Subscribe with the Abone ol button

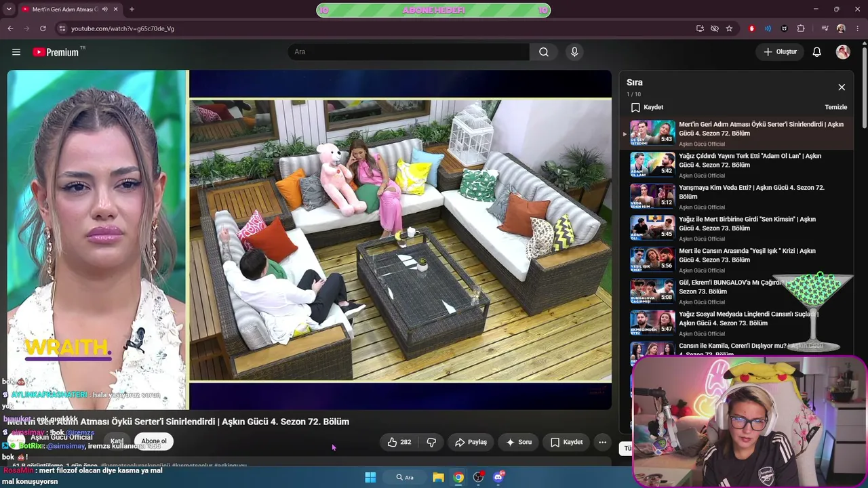[154, 441]
